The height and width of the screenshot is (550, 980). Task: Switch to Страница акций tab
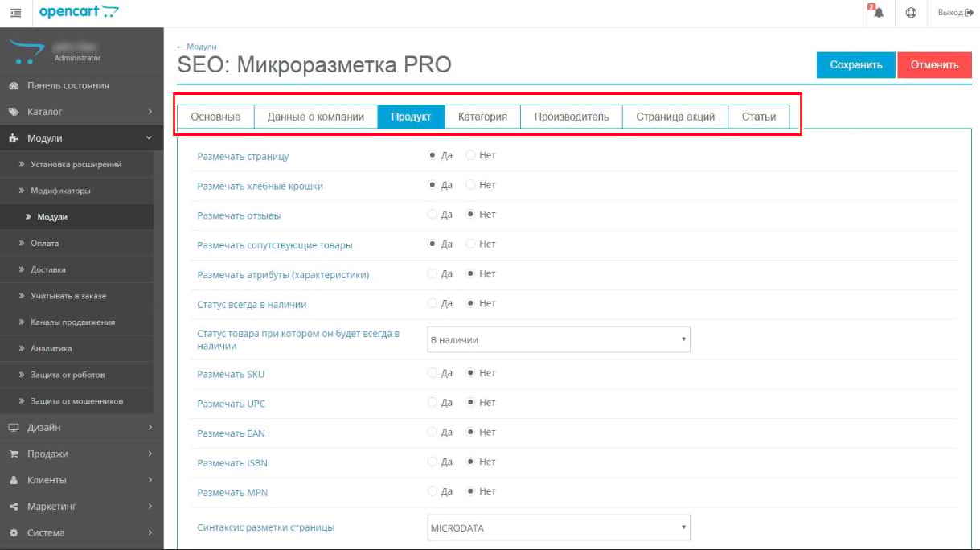coord(675,117)
